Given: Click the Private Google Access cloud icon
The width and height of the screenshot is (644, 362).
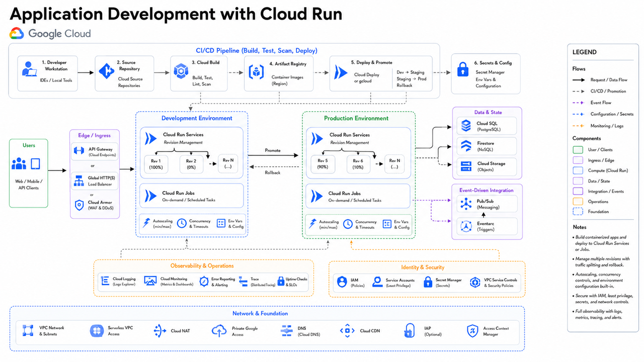Looking at the screenshot, I should pos(219,330).
